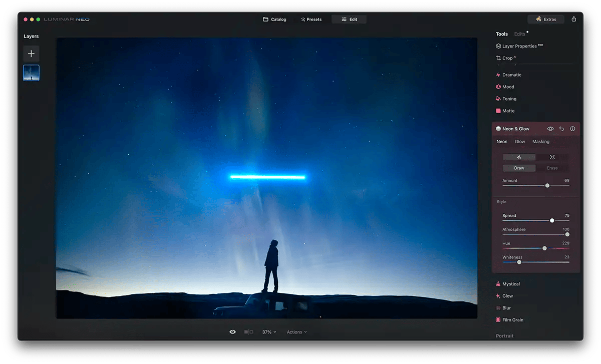Select the Neon brush tool

519,157
